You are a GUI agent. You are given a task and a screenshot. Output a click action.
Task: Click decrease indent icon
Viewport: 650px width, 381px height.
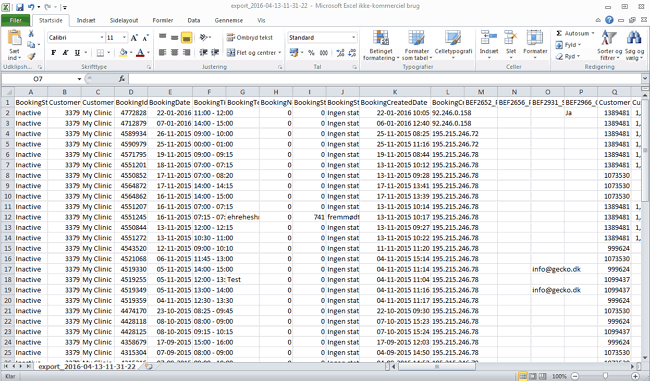point(203,53)
